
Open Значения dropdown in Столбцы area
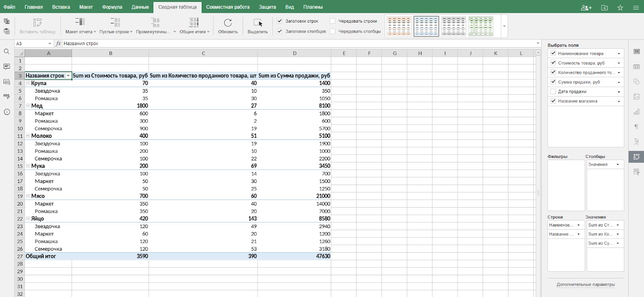617,164
